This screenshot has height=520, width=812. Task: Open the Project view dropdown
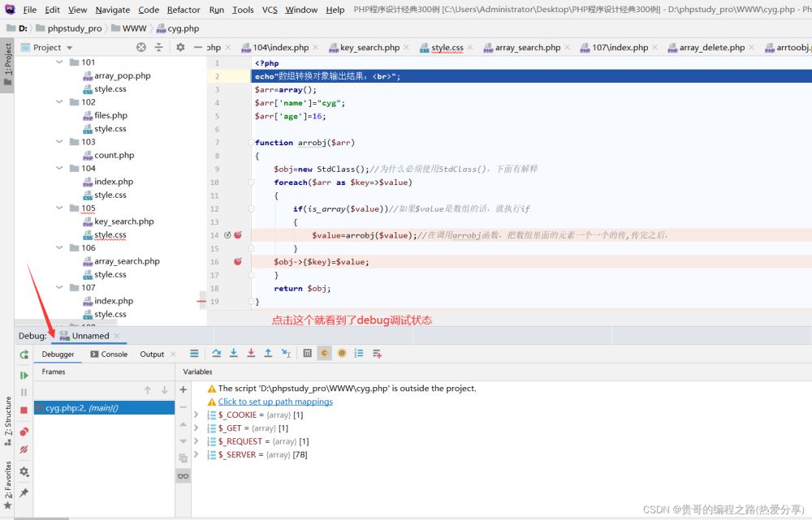(67, 48)
